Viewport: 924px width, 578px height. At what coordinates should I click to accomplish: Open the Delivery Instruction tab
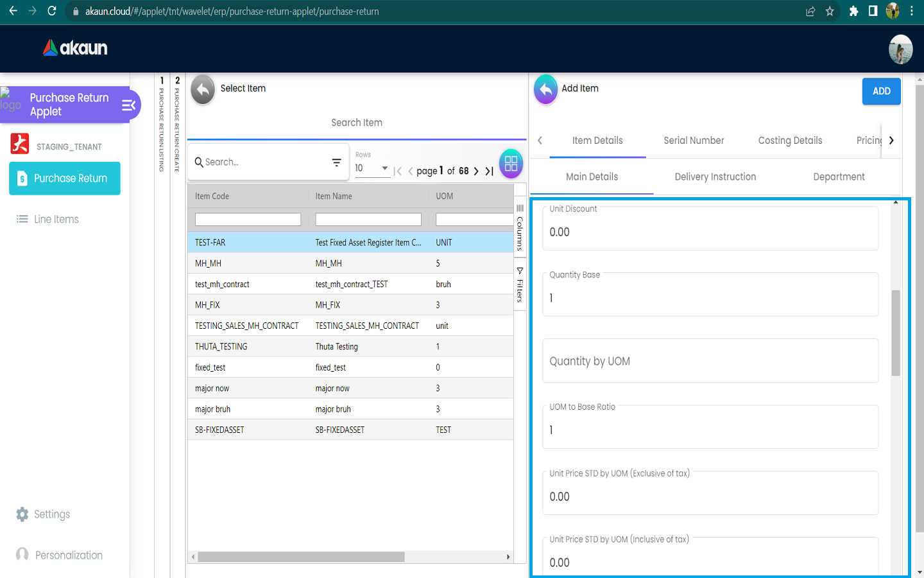[x=715, y=177]
